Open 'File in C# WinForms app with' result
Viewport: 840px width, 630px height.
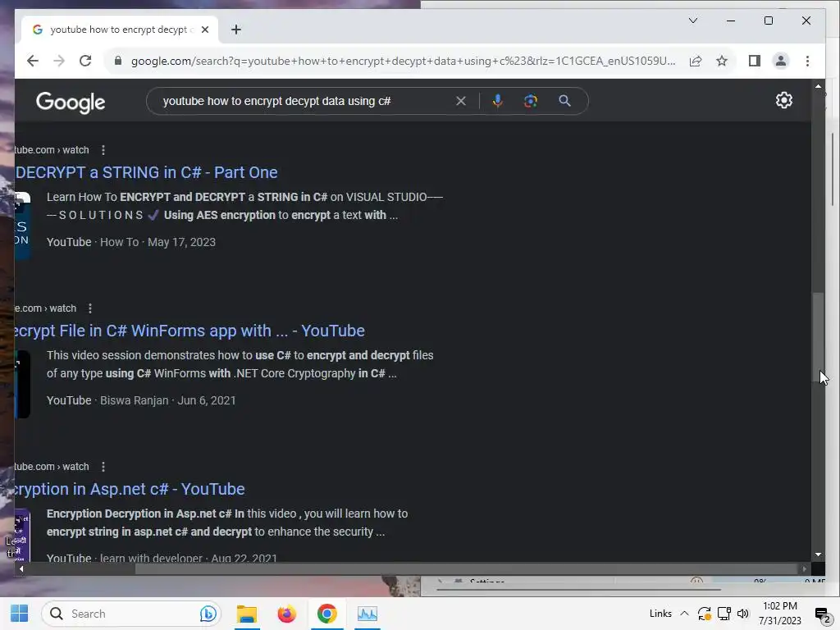189,331
